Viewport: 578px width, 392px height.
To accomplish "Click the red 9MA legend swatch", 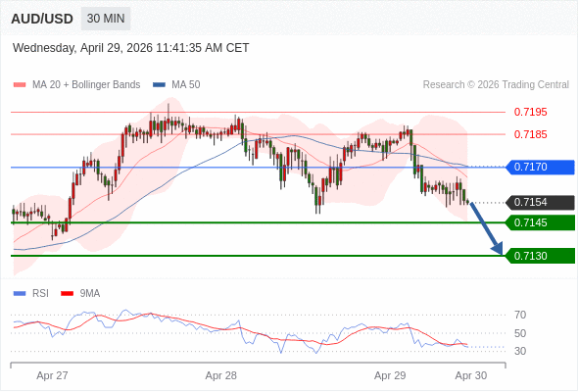I will click(x=67, y=294).
